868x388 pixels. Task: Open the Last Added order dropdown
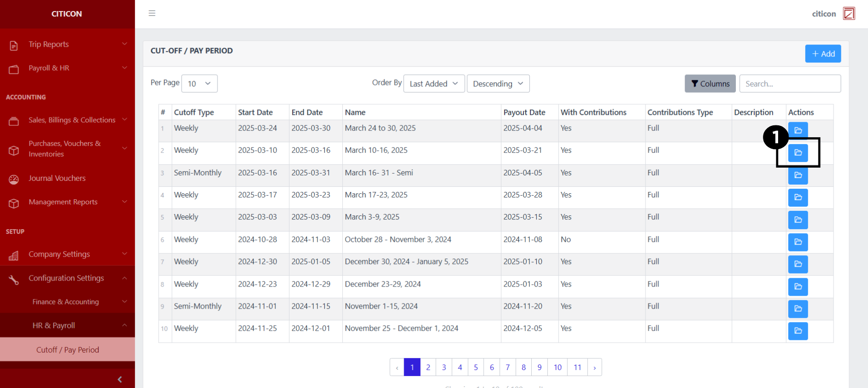434,84
